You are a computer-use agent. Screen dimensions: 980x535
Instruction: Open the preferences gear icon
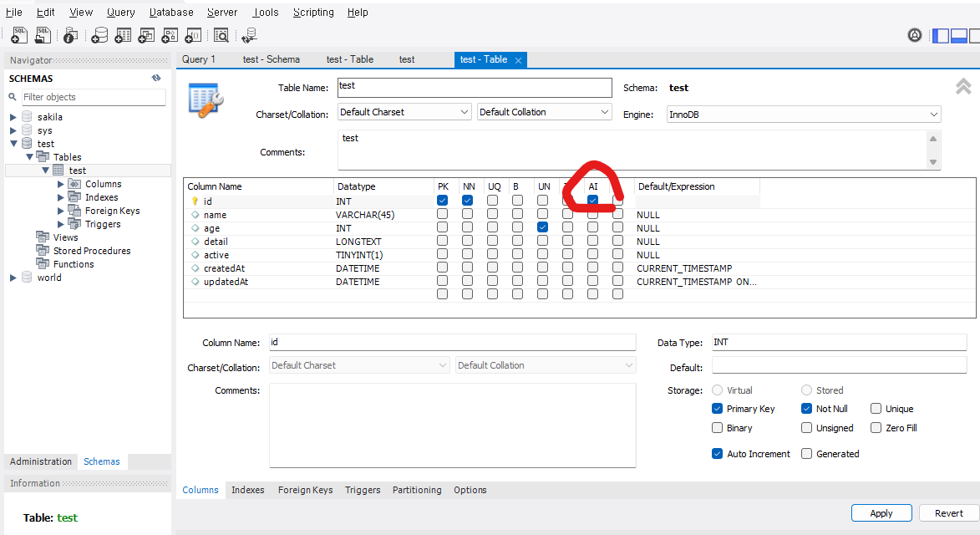pos(914,35)
